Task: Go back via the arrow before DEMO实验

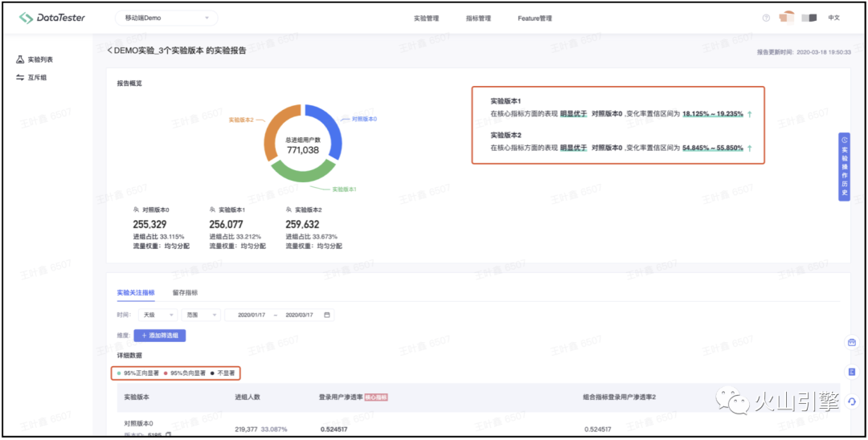Action: coord(109,51)
